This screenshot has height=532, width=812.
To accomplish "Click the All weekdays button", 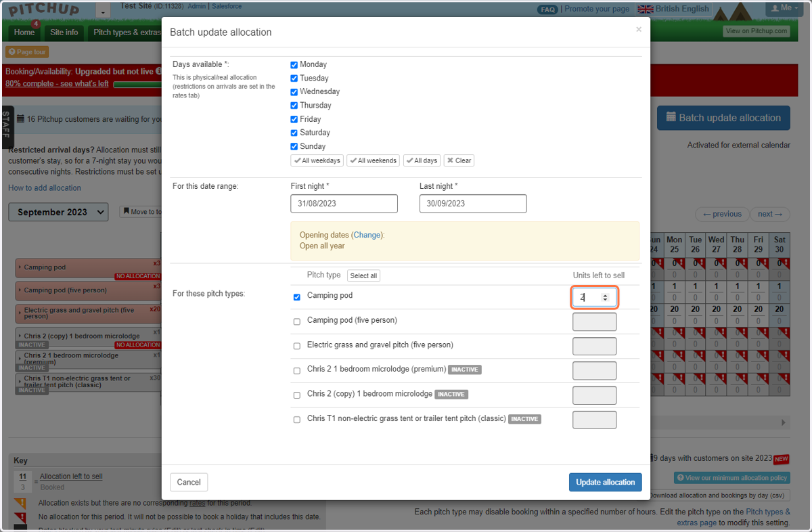I will (x=317, y=160).
